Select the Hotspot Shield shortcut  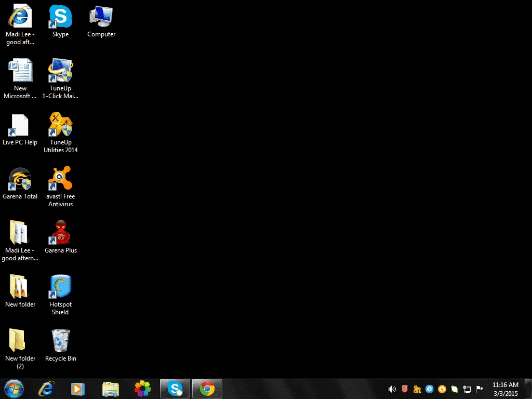[x=60, y=295]
